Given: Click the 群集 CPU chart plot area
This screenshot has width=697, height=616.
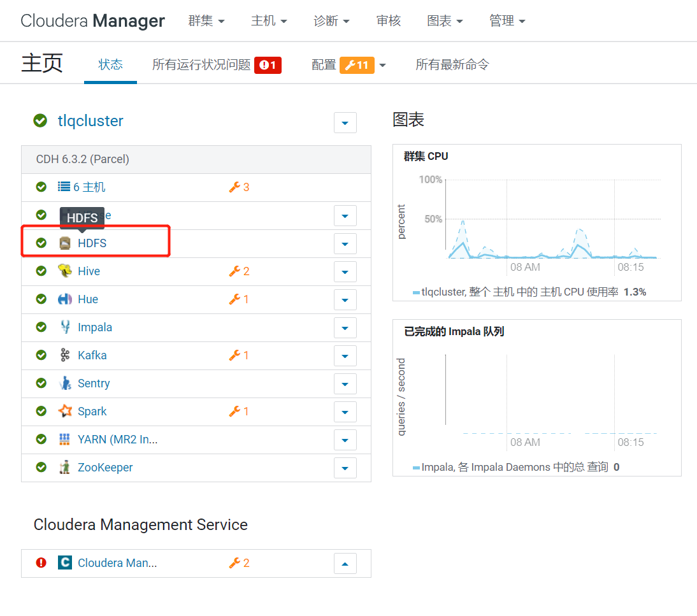Looking at the screenshot, I should [553, 218].
